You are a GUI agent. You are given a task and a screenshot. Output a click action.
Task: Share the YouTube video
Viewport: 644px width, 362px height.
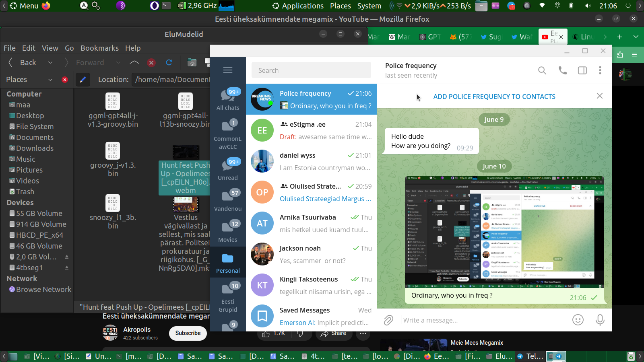click(333, 333)
